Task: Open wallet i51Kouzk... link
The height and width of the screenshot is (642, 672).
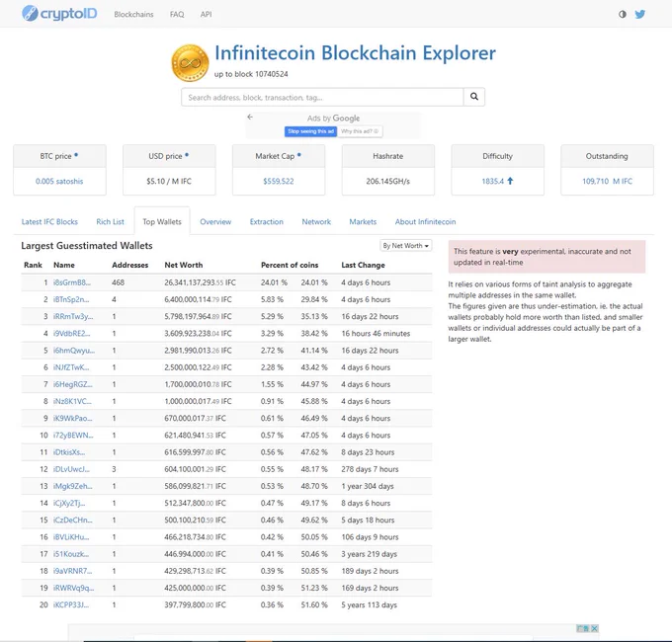Action: (71, 554)
